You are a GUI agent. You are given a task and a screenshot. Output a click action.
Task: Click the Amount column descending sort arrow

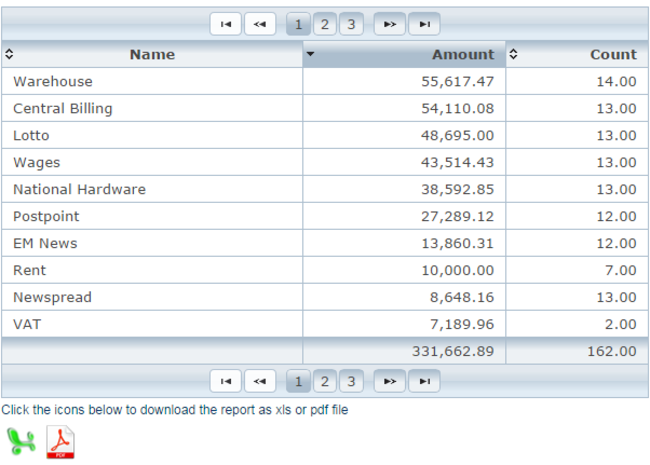310,54
